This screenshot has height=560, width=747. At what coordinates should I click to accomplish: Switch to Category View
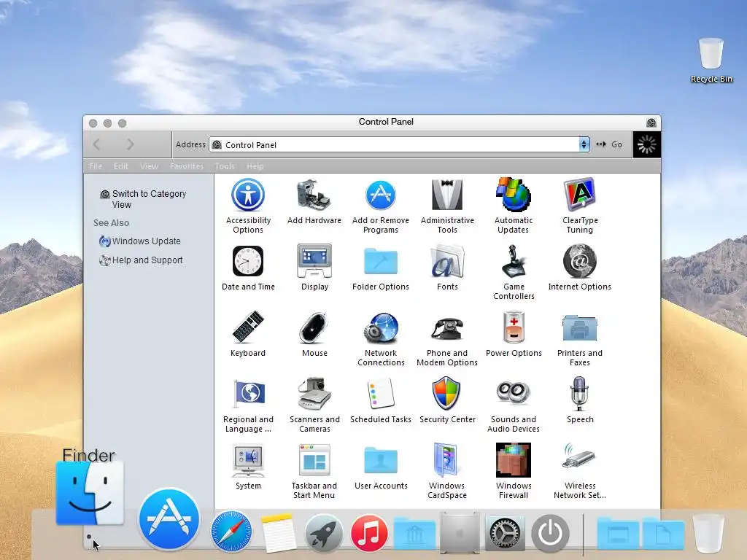(143, 199)
